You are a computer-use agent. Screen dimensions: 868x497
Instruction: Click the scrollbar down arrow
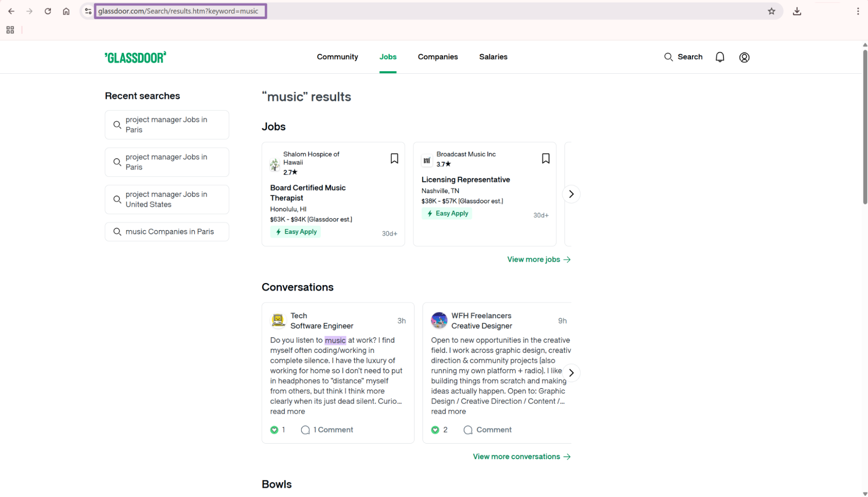coord(865,494)
